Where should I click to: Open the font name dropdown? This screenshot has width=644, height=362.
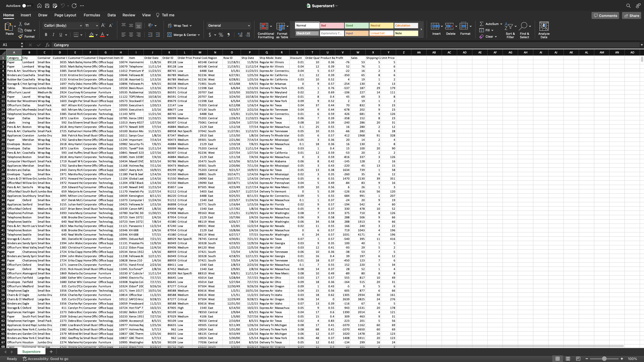click(80, 25)
